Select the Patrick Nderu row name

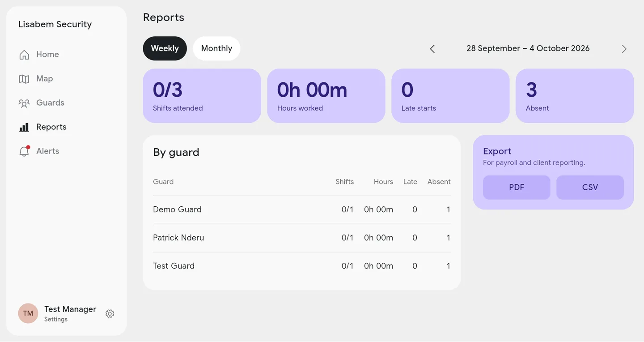pyautogui.click(x=178, y=238)
